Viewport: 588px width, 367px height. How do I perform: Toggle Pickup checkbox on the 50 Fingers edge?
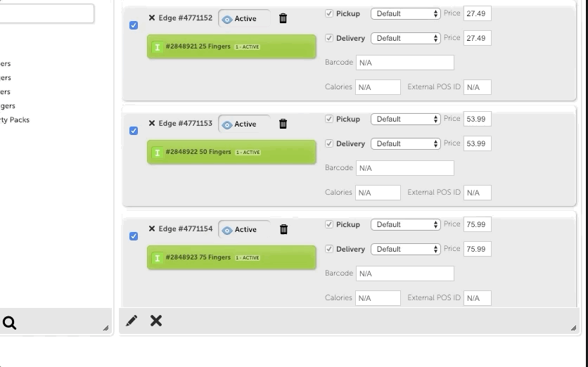coord(329,119)
